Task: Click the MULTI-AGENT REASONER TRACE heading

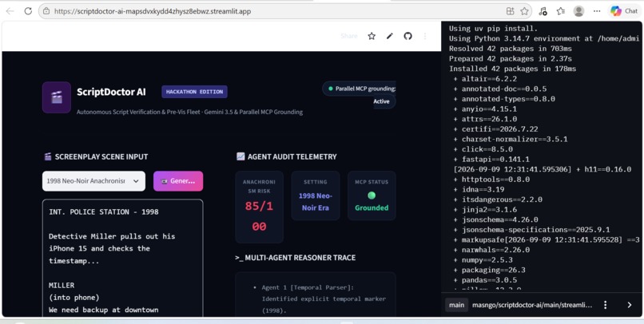Action: (296, 258)
